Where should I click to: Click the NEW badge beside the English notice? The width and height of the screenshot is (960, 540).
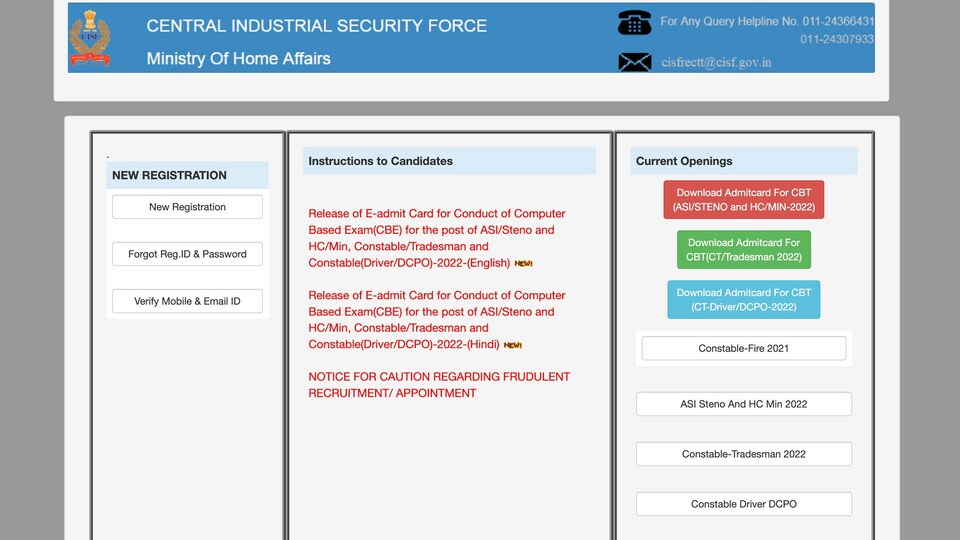coord(523,263)
